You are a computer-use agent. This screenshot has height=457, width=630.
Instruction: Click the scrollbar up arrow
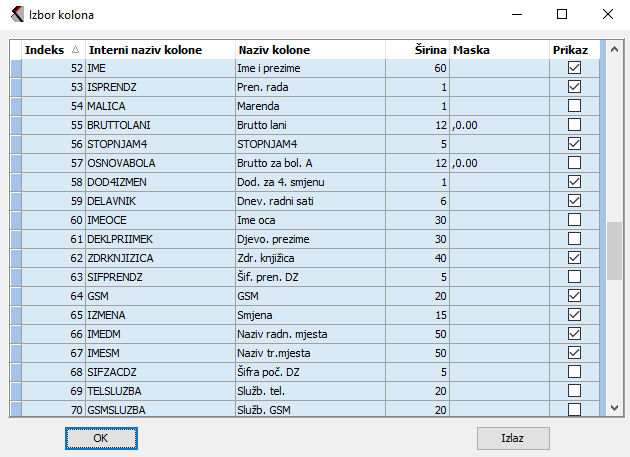pyautogui.click(x=615, y=50)
